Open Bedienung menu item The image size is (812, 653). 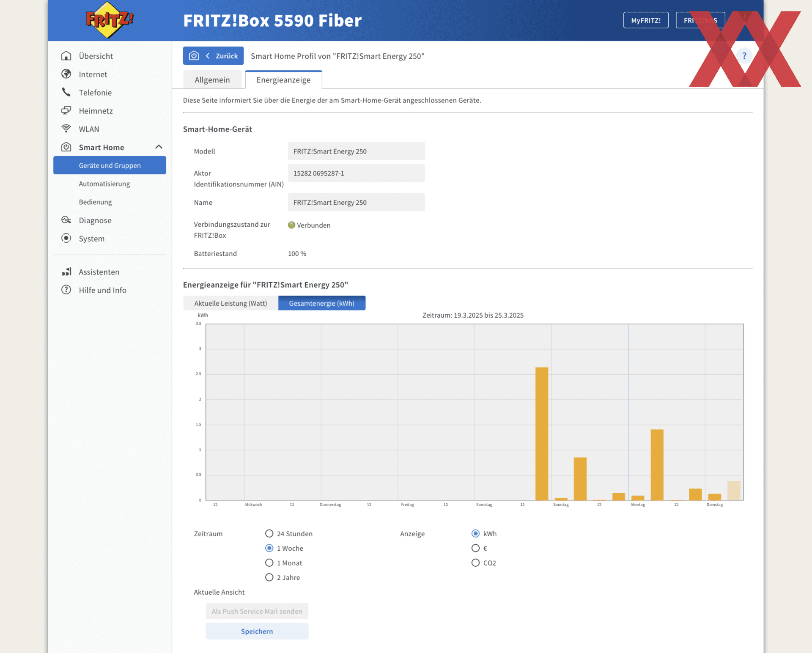point(95,202)
